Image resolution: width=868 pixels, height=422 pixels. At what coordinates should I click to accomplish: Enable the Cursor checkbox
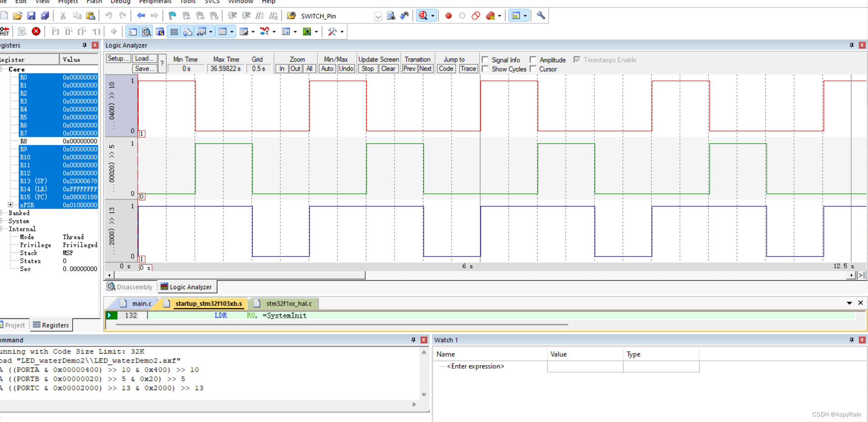(533, 69)
